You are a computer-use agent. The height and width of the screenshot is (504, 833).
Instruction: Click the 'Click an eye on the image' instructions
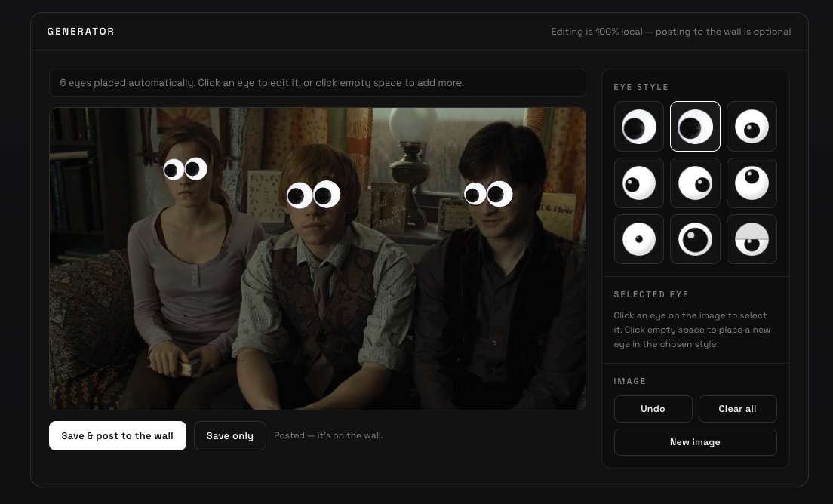[x=692, y=330]
